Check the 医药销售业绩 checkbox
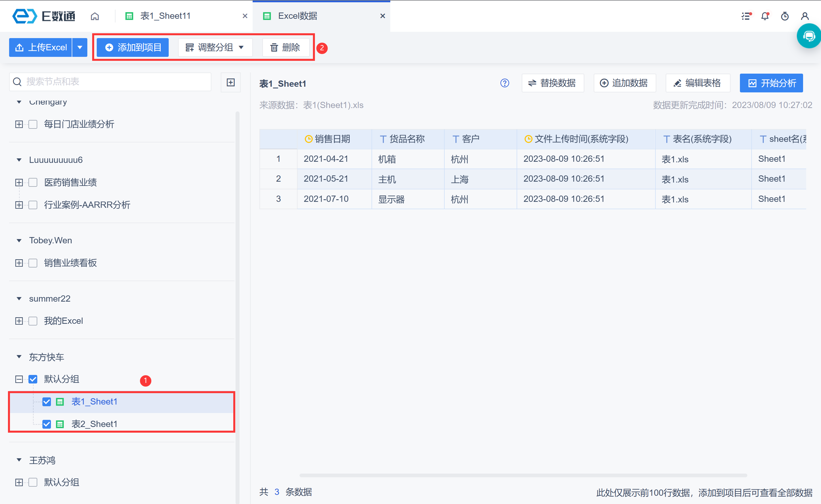This screenshot has height=504, width=821. click(33, 182)
